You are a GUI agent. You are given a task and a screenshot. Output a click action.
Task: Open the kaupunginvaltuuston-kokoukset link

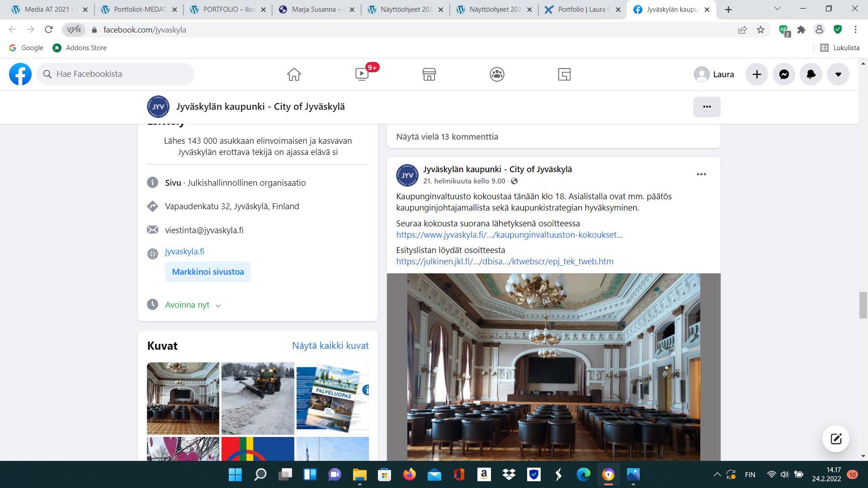509,235
